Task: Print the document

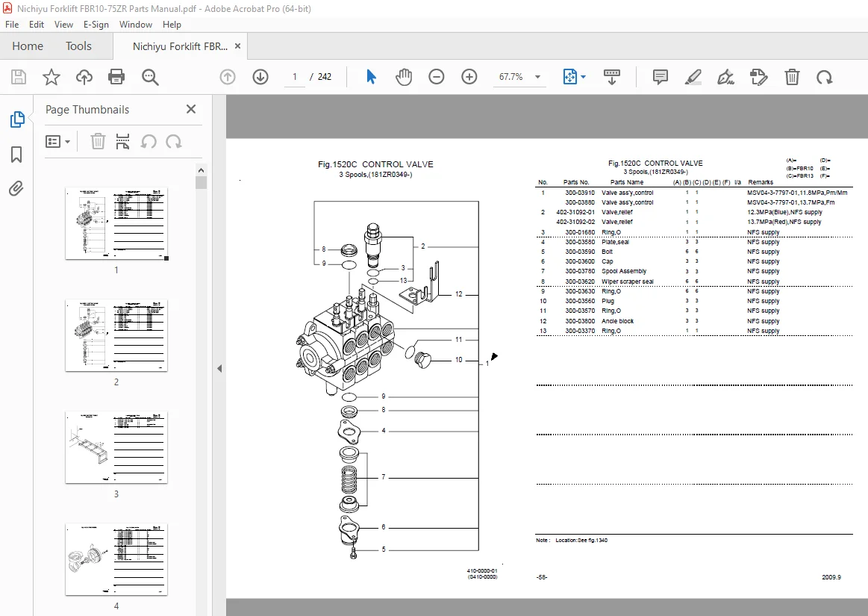Action: [x=116, y=77]
